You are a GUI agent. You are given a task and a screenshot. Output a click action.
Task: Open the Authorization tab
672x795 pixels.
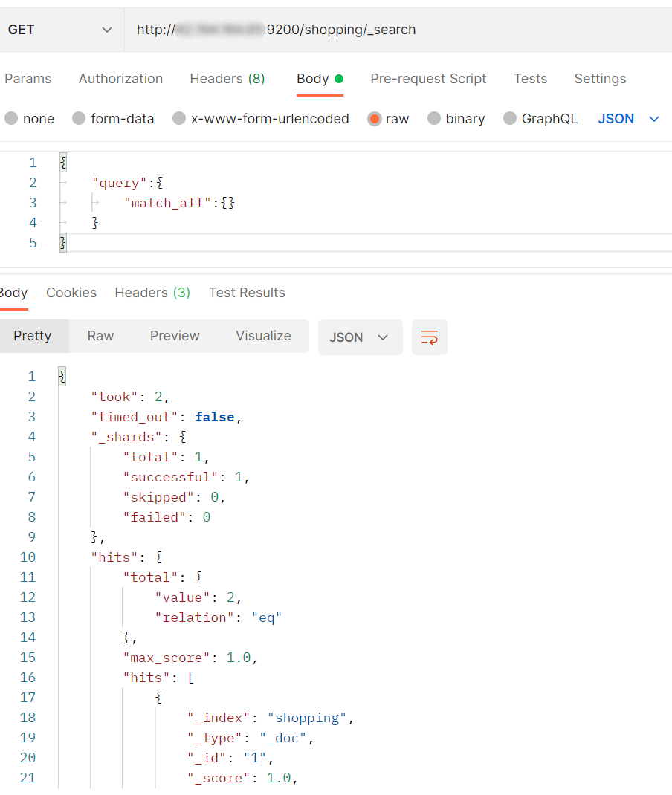click(x=120, y=79)
